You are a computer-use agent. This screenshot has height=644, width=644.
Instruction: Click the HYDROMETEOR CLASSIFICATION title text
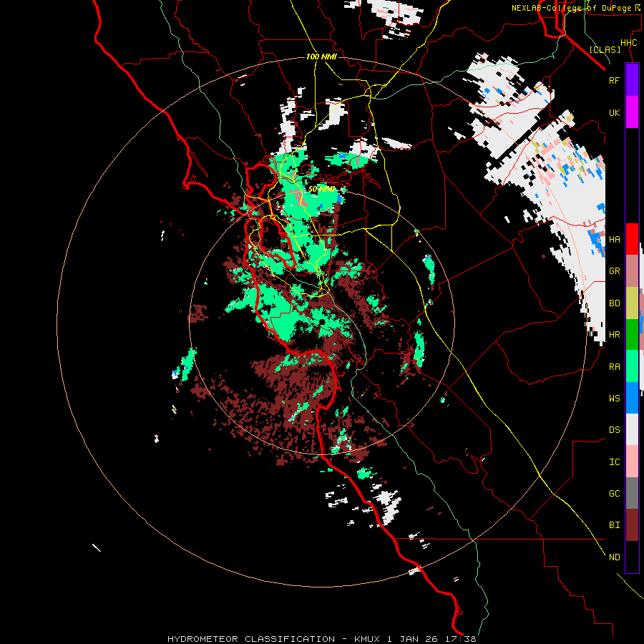[251, 639]
